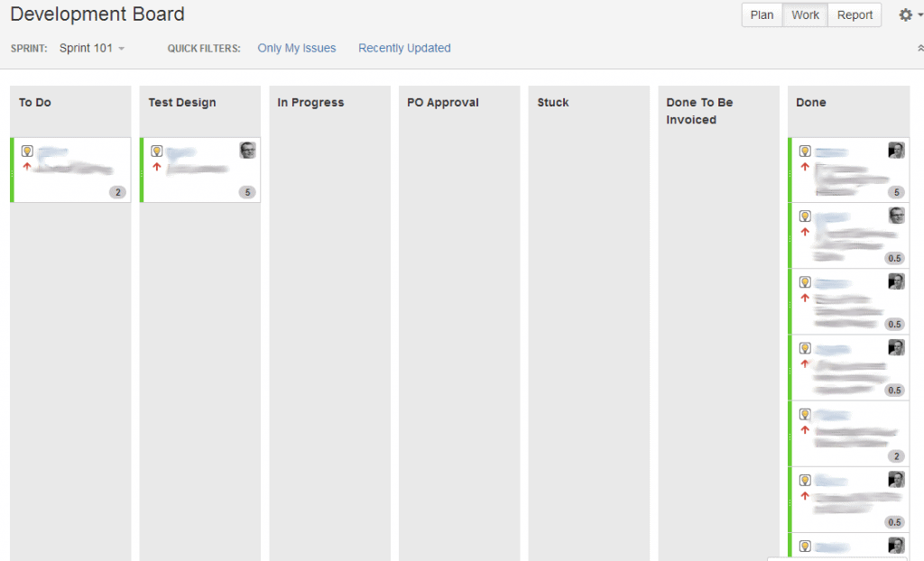Open the Sprint 101 dropdown
Screen dimensions: 924x561
click(91, 48)
